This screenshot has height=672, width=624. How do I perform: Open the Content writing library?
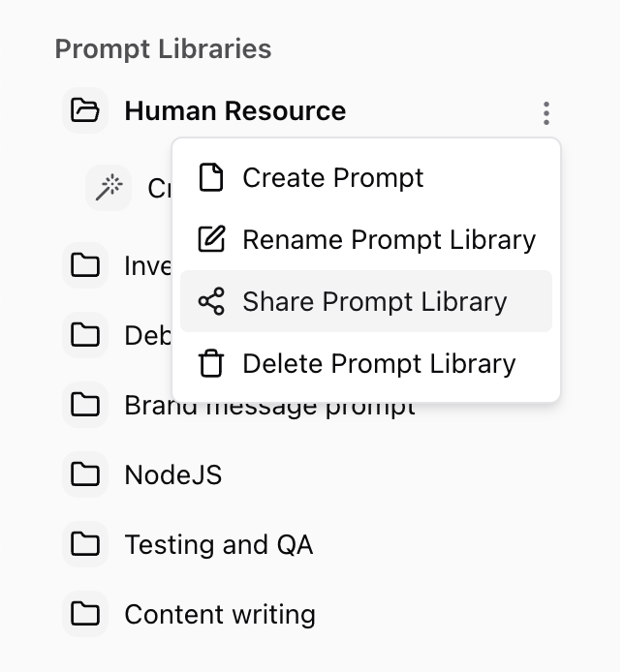pos(219,615)
